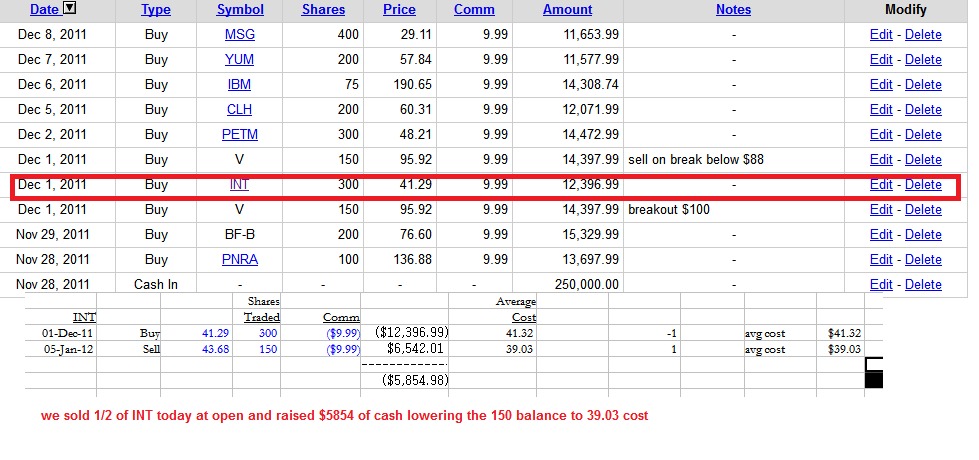Edit the BF-B transaction
This screenshot has width=979, height=460.
tap(881, 235)
